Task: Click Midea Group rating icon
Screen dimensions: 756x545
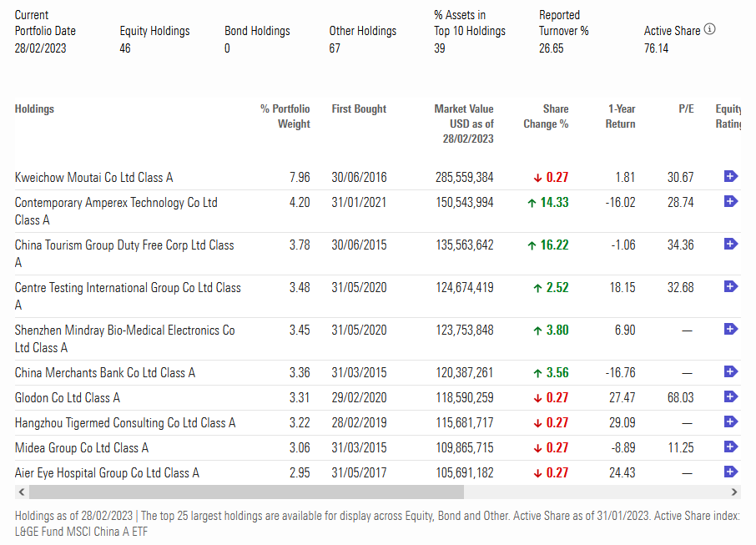Action: point(730,447)
